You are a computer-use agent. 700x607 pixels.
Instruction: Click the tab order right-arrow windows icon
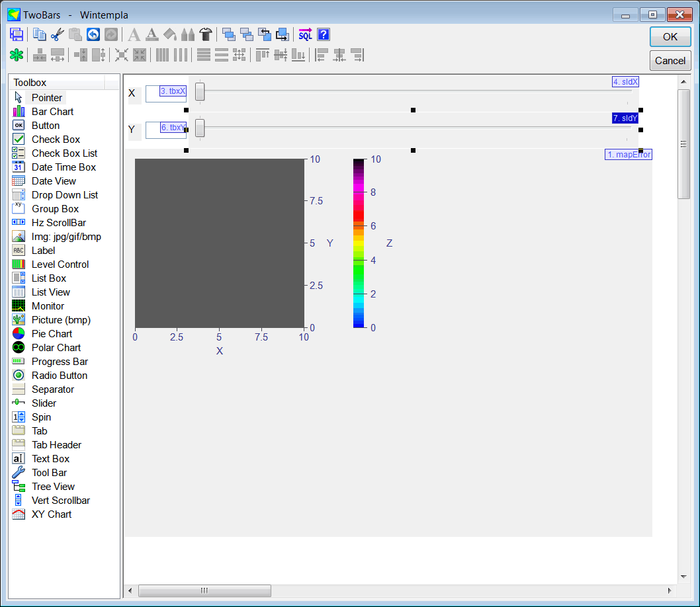coord(282,34)
